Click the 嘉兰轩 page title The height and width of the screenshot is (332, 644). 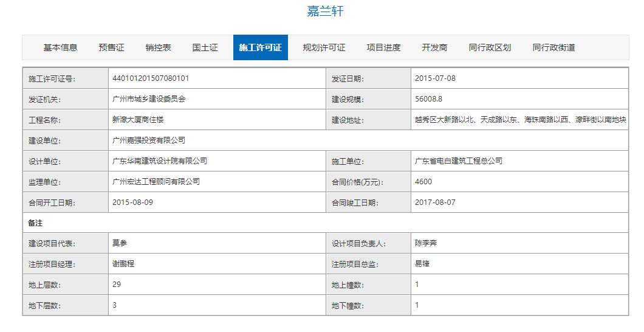[325, 11]
